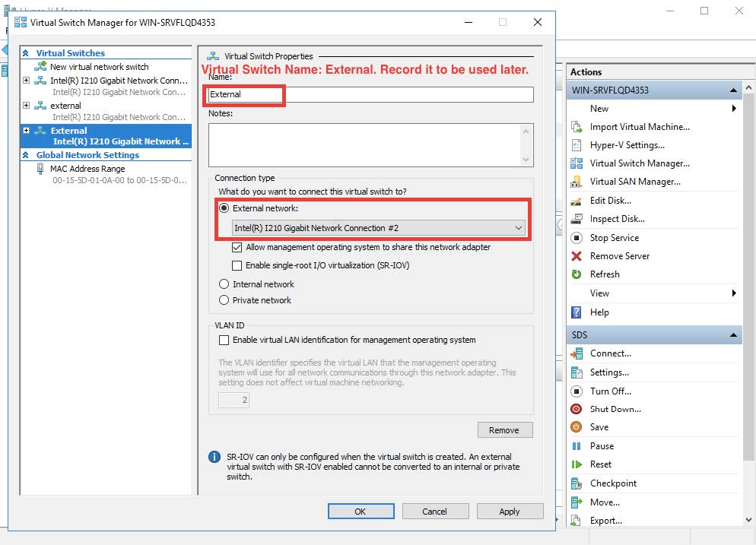Enable single-root I/O virtualization (SR-IOV) checkbox

tap(237, 265)
